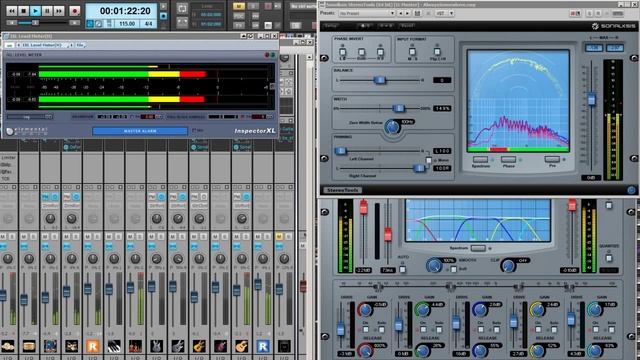640x360 pixels.
Task: Select the red guitar track icon
Action: (220, 347)
